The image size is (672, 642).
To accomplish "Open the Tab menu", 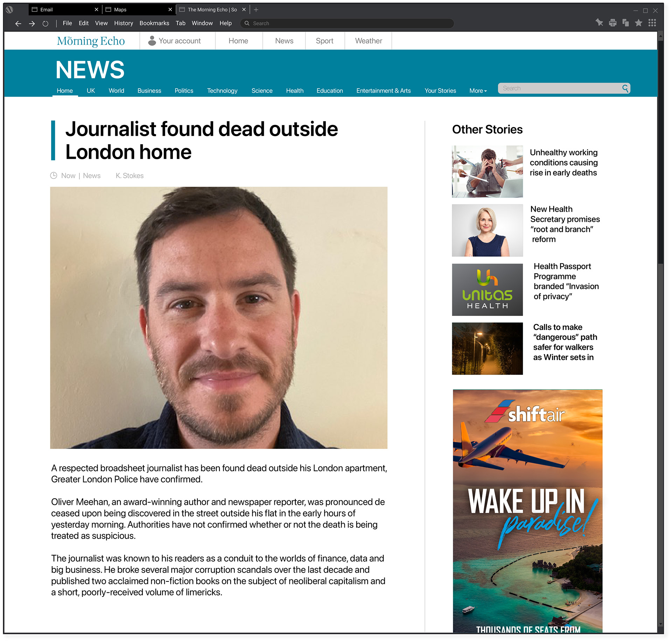I will (x=181, y=23).
